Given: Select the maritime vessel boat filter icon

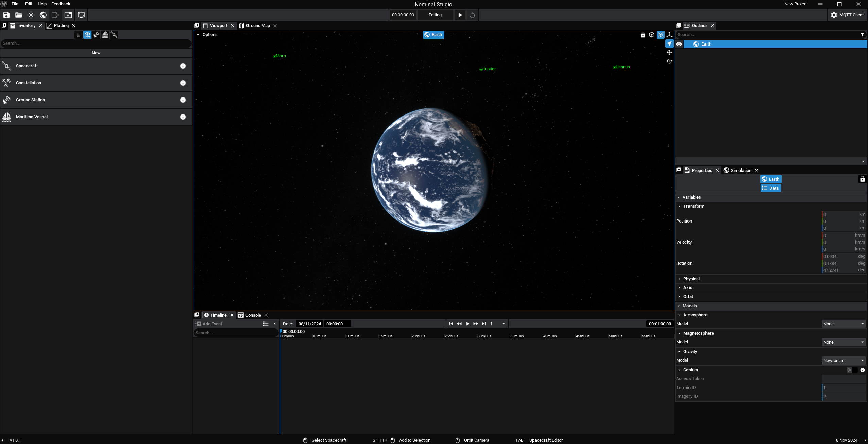Looking at the screenshot, I should coord(105,35).
